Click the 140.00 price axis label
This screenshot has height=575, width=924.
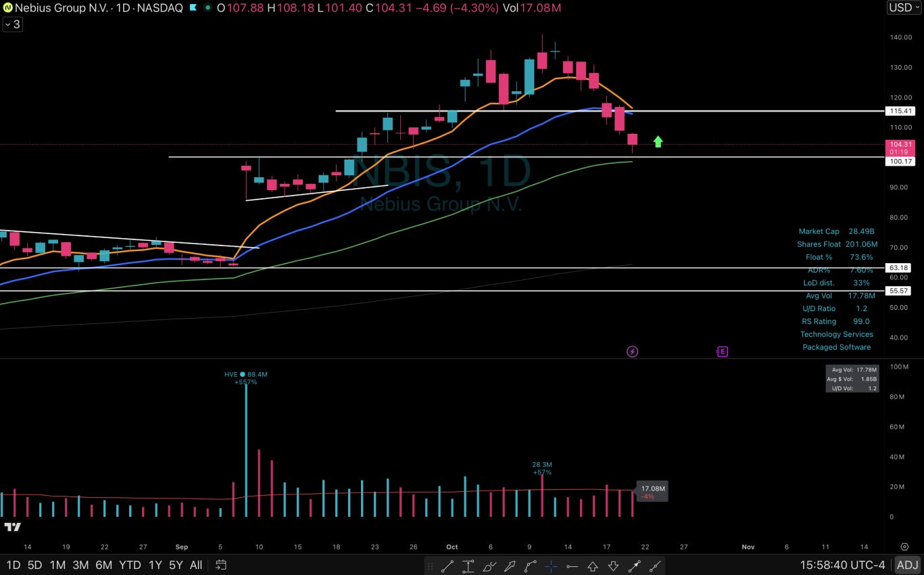point(900,37)
